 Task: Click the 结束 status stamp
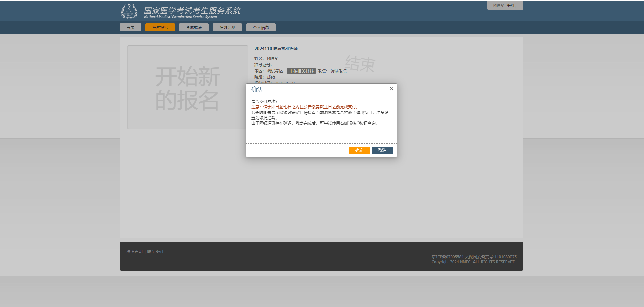360,64
